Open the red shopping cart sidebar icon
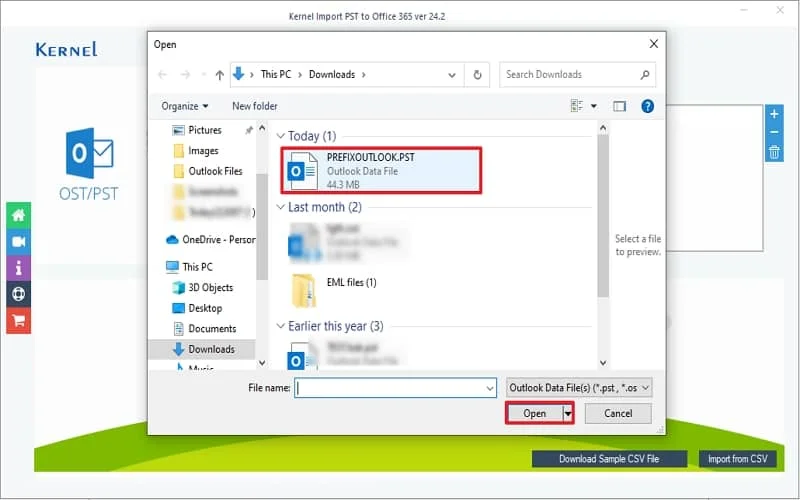The height and width of the screenshot is (500, 800). 18,320
